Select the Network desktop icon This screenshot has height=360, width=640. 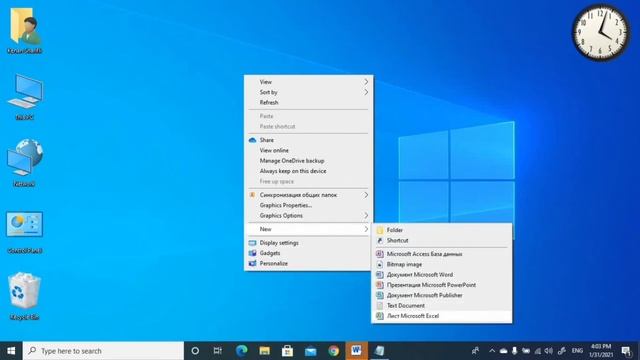tap(24, 163)
